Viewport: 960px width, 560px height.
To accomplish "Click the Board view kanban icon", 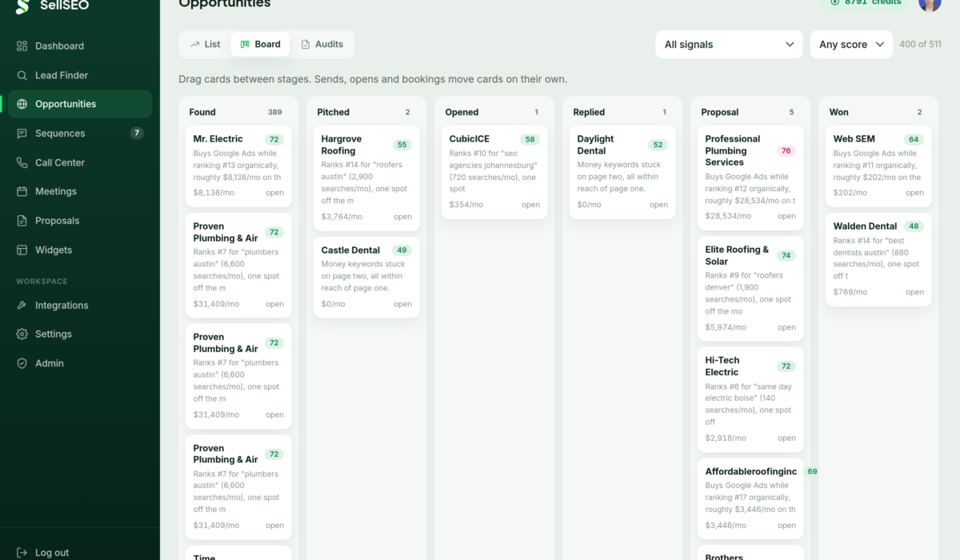I will coord(245,45).
